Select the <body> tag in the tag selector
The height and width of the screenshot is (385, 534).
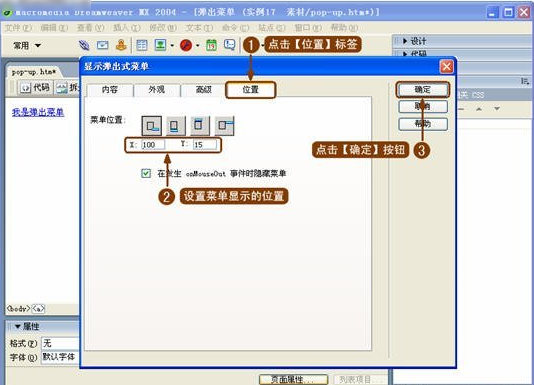(18, 309)
